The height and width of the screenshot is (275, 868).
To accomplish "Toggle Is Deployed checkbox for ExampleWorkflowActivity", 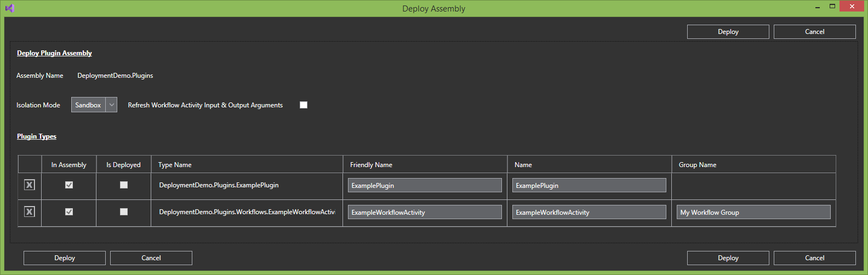I will (124, 212).
